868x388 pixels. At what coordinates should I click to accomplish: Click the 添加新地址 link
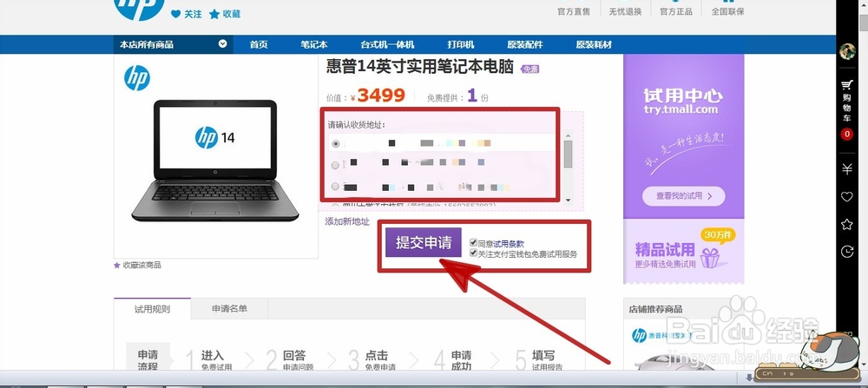coord(347,221)
